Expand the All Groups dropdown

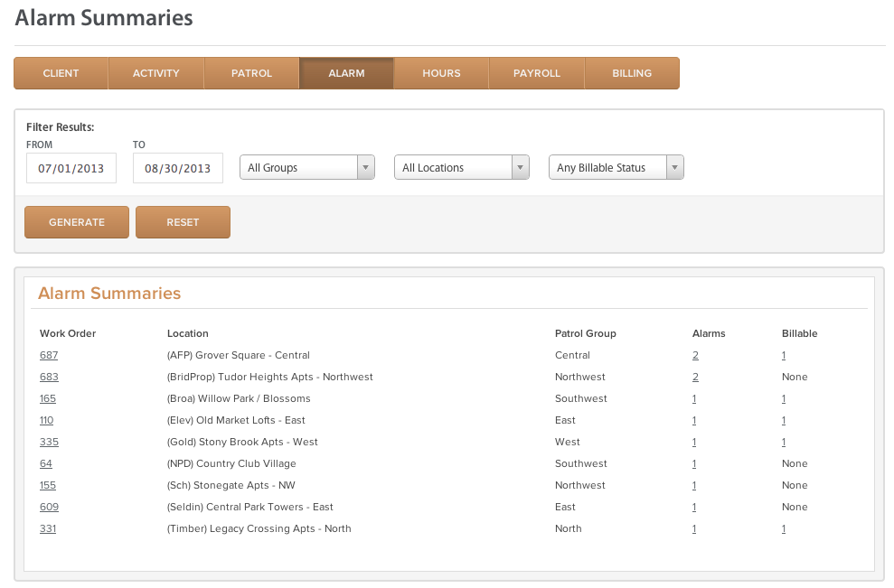(307, 167)
